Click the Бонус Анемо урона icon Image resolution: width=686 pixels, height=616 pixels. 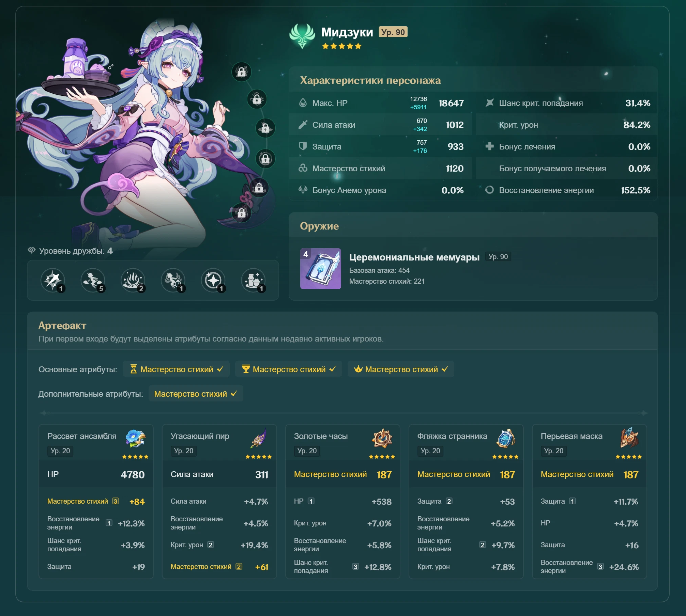(x=303, y=190)
